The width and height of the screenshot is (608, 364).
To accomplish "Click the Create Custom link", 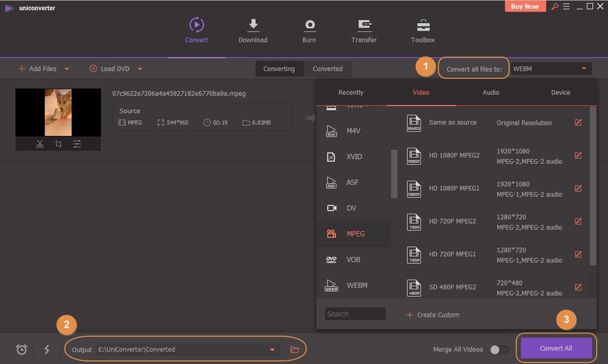I will tap(433, 315).
